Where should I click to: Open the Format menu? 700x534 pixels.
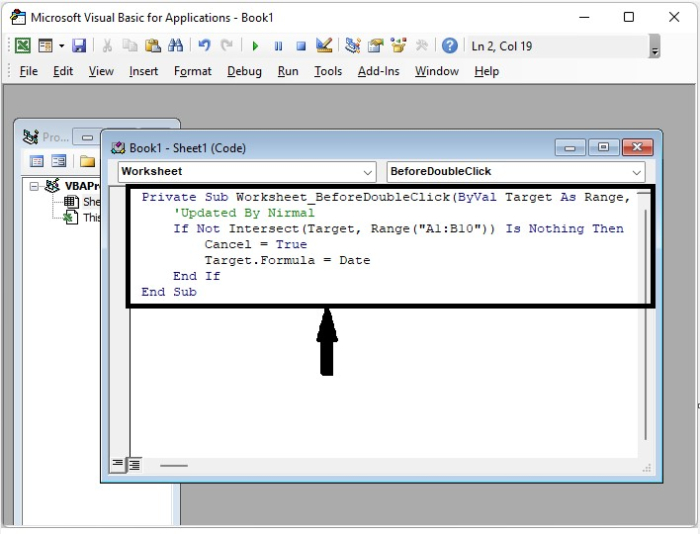(x=192, y=71)
